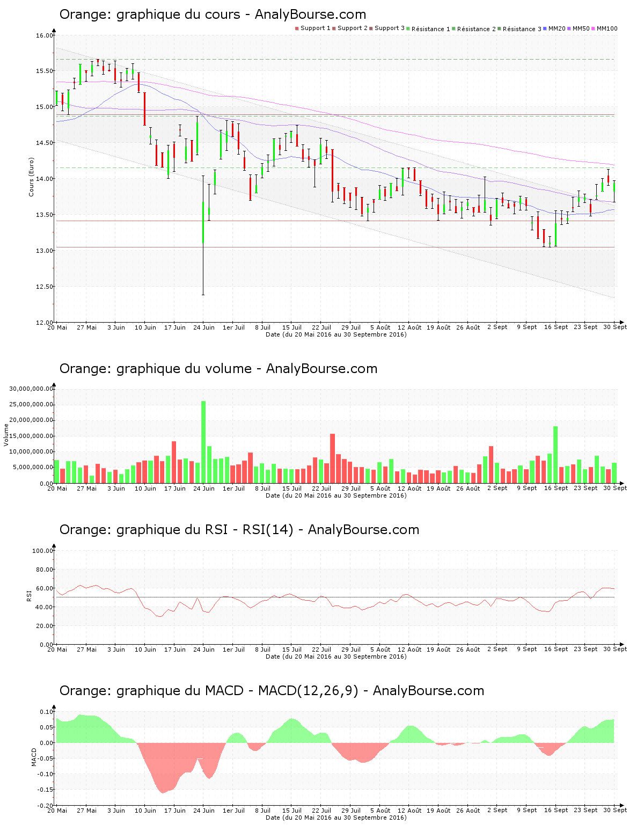The width and height of the screenshot is (644, 832).
Task: Click the -0.20 value on MACD axis
Action: coord(46,806)
